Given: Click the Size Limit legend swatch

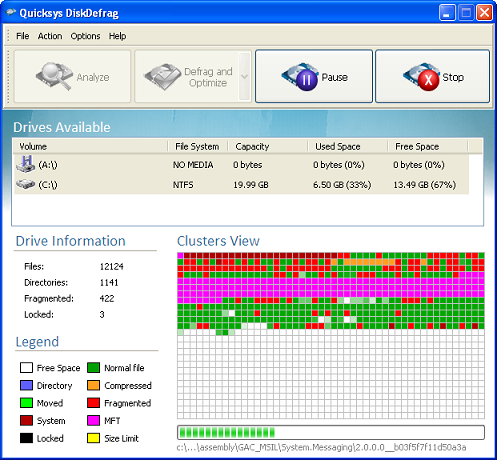Looking at the screenshot, I should (93, 438).
